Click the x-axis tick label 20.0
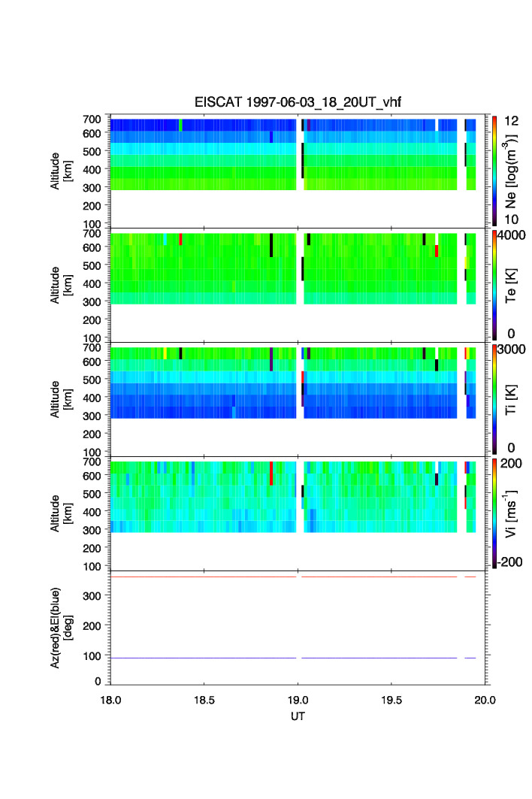 pyautogui.click(x=485, y=700)
